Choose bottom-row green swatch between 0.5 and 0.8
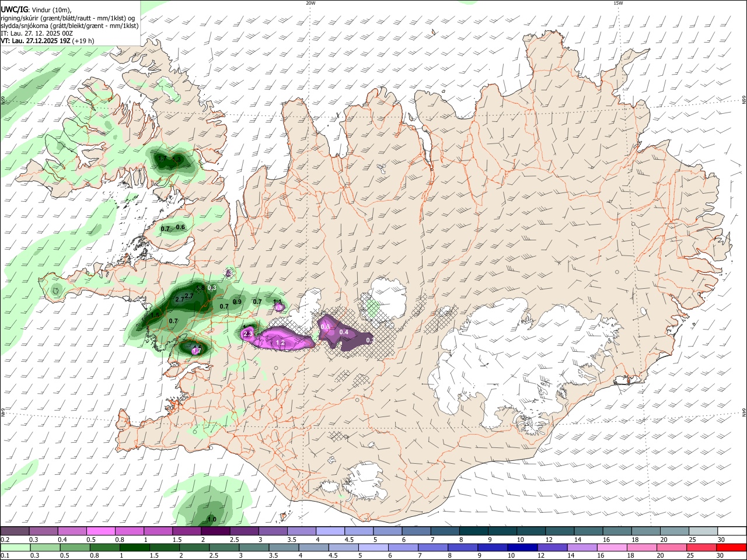This screenshot has width=747, height=560. tap(75, 547)
